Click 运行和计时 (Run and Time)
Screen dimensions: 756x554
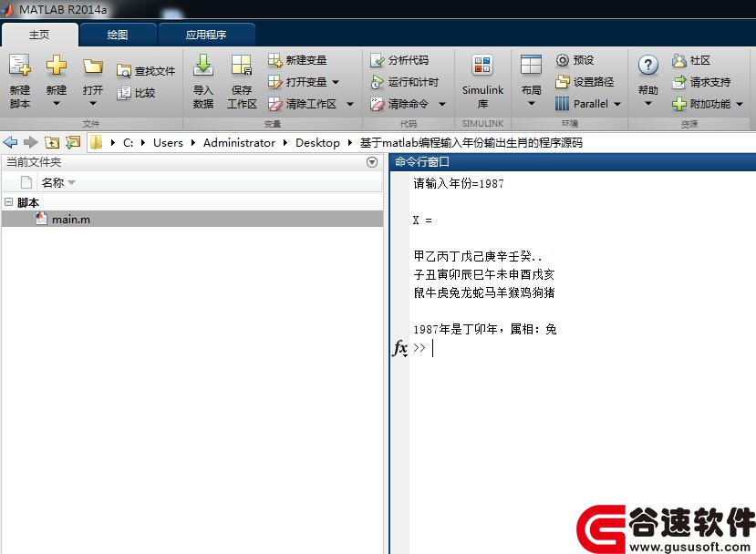coord(404,82)
